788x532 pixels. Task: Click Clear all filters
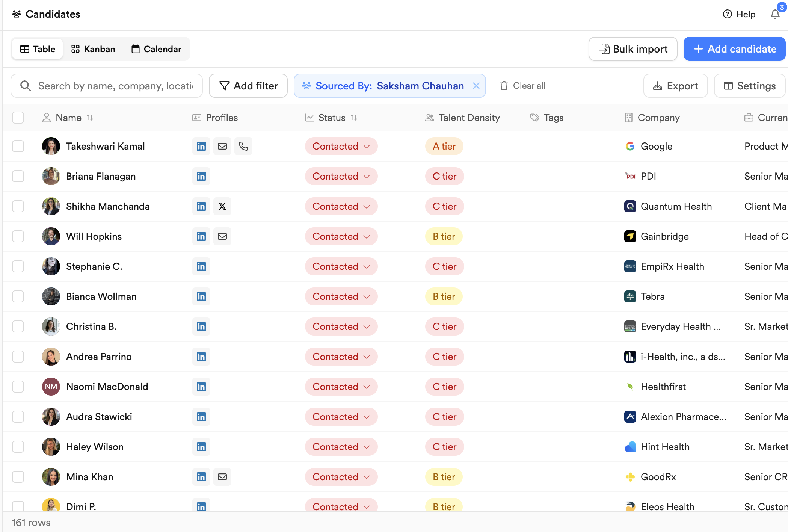click(522, 86)
